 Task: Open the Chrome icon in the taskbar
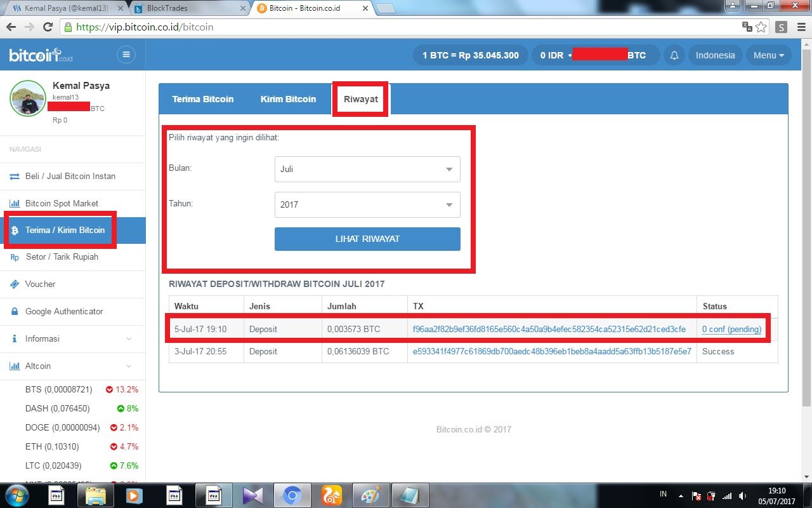292,495
